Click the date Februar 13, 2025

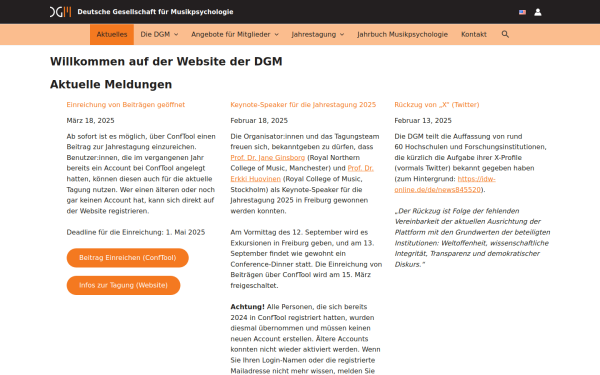(423, 121)
